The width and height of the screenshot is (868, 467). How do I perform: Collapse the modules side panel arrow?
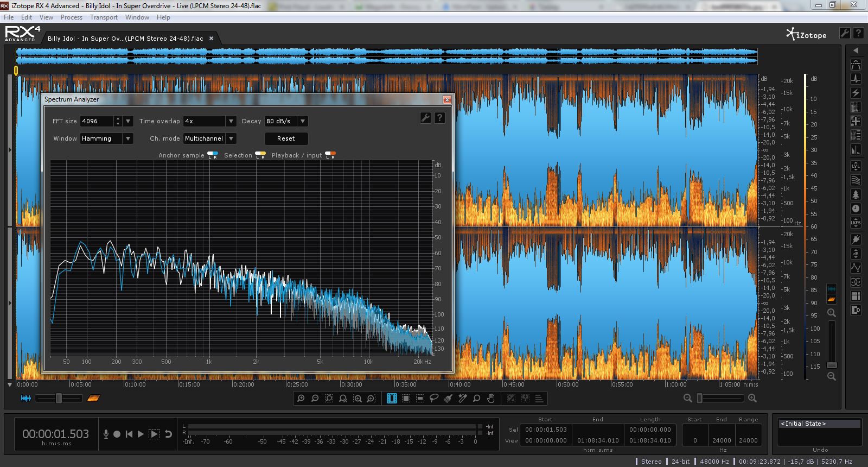pos(856,51)
